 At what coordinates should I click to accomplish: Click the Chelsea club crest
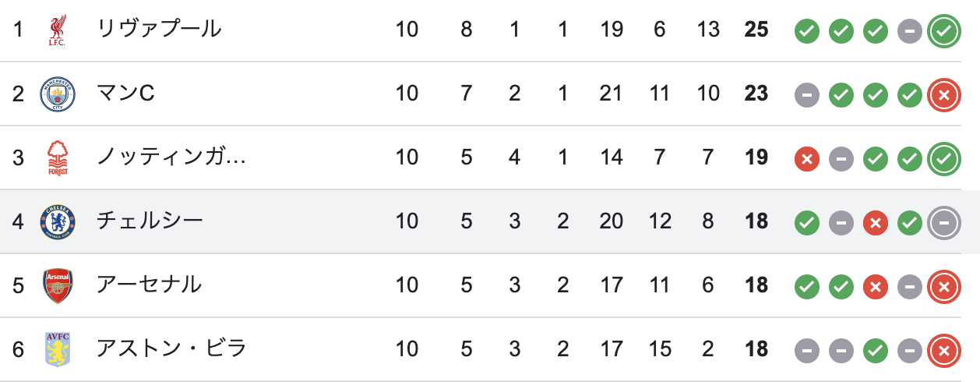coord(58,222)
